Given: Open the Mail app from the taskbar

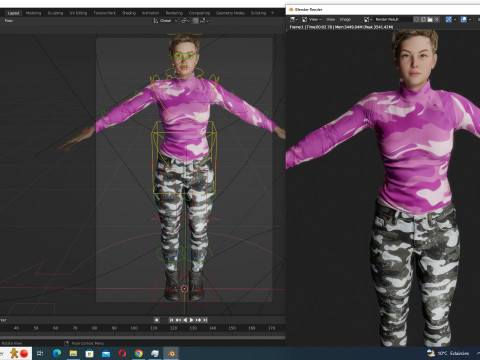Looking at the screenshot, I should coord(106,353).
